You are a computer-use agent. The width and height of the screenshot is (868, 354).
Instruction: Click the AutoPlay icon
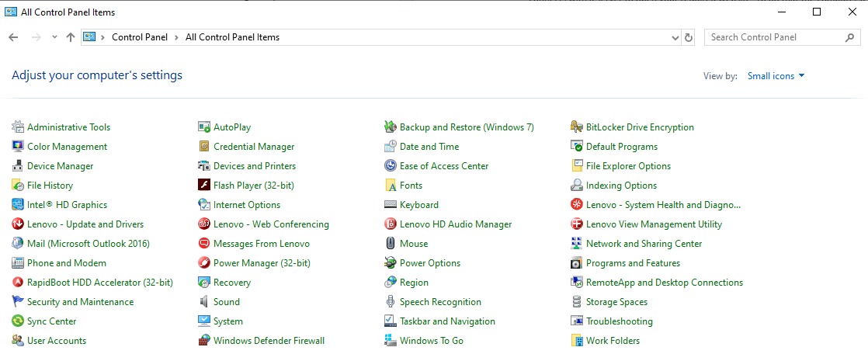click(x=204, y=127)
